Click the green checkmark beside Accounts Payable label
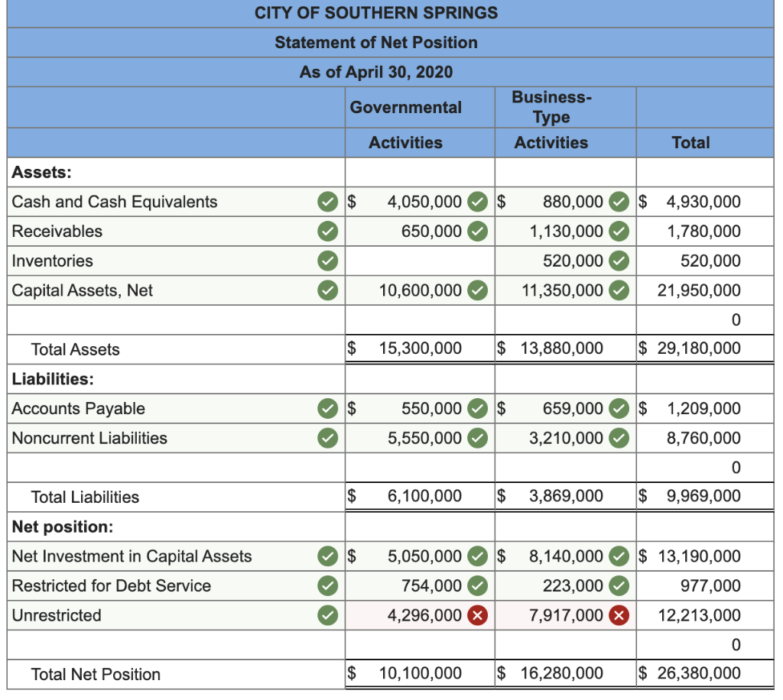Screen dimensions: 783x700 327,408
